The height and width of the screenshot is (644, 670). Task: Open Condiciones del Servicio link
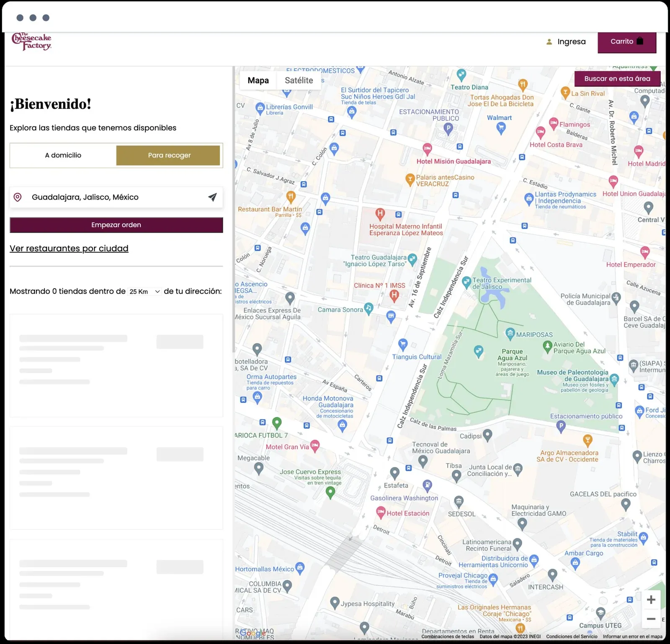tap(572, 636)
